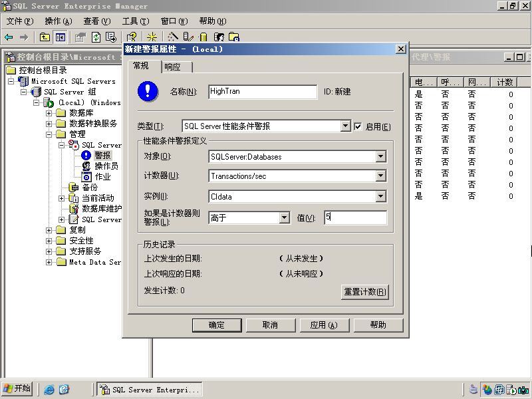
Task: Open the 类型 alert type dropdown
Action: [345, 126]
